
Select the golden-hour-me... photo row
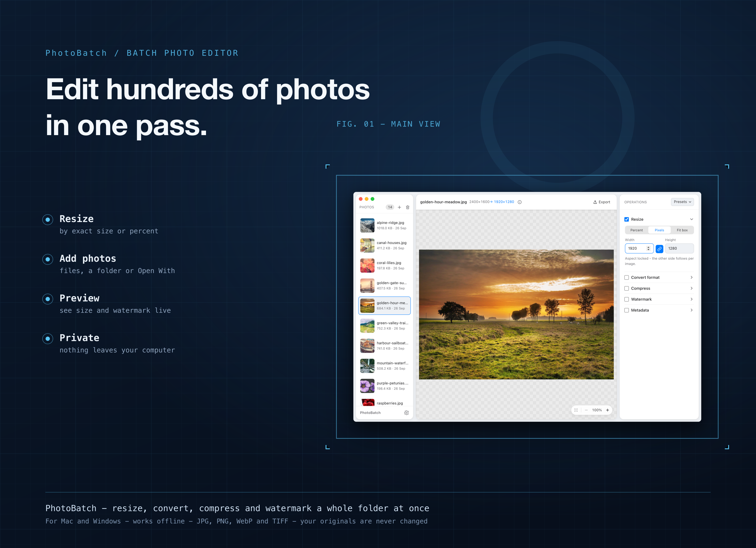tap(384, 306)
